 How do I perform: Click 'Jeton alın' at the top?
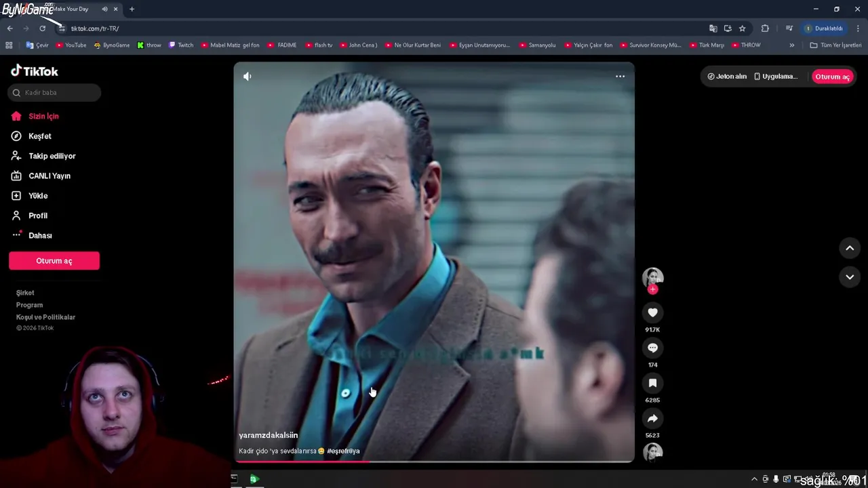727,77
